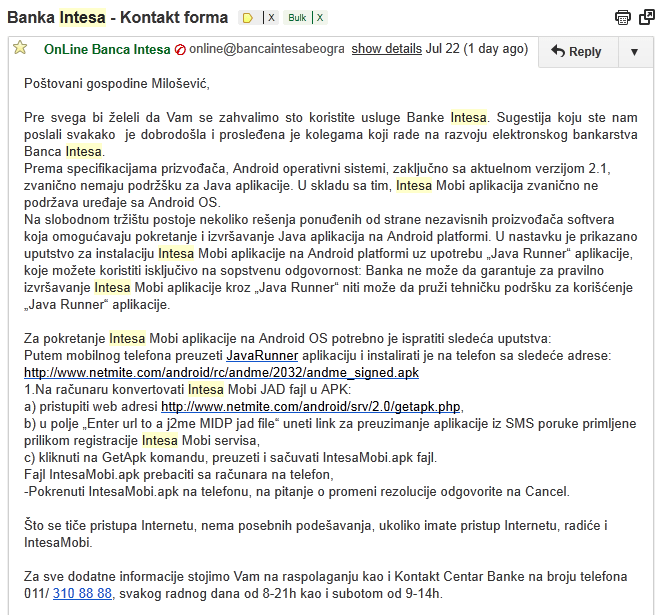Show details of the message header

[x=386, y=49]
